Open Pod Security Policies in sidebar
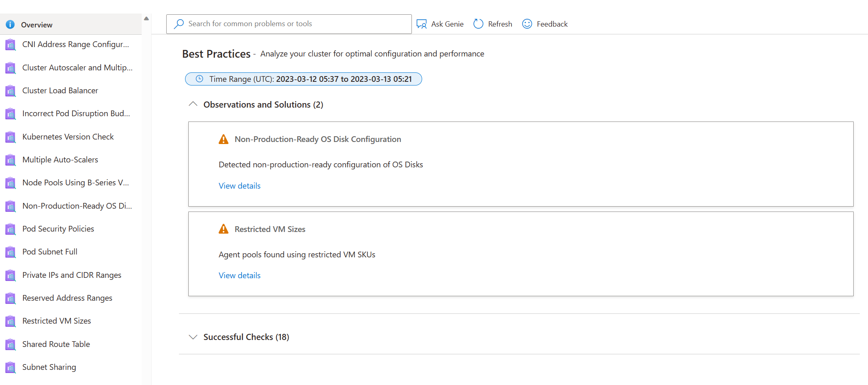The height and width of the screenshot is (385, 868). pyautogui.click(x=58, y=229)
